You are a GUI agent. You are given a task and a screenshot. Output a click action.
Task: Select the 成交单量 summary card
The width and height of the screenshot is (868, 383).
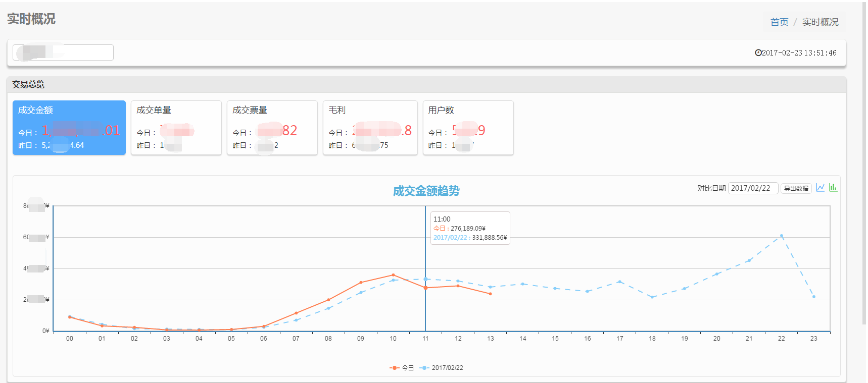coord(176,128)
